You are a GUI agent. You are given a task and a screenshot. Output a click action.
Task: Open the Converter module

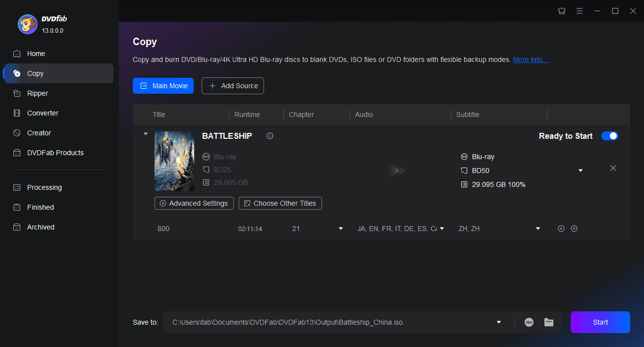point(58,113)
